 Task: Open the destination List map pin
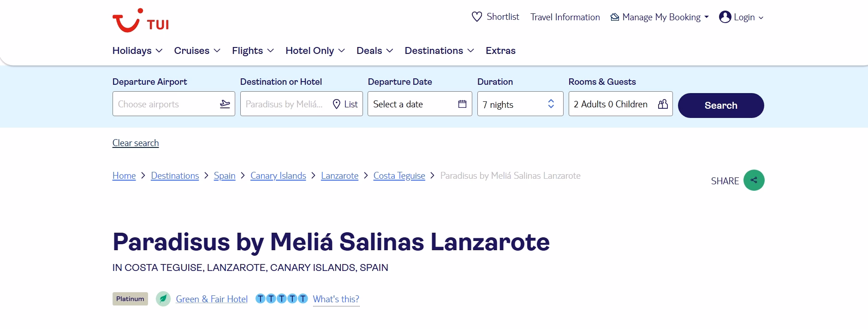pyautogui.click(x=337, y=104)
